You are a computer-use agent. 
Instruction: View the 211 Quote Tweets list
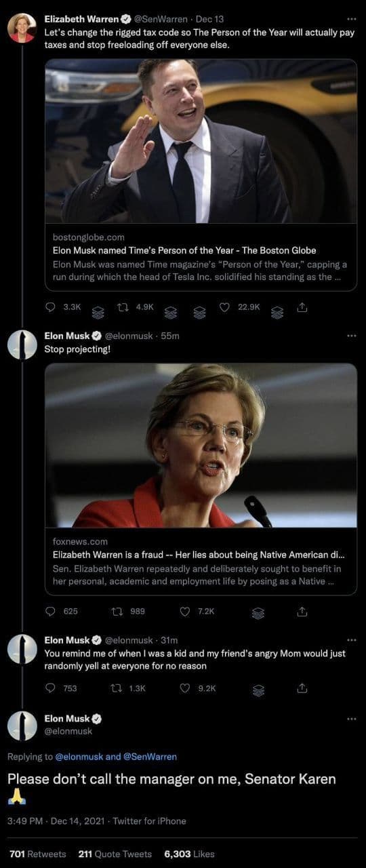(115, 854)
